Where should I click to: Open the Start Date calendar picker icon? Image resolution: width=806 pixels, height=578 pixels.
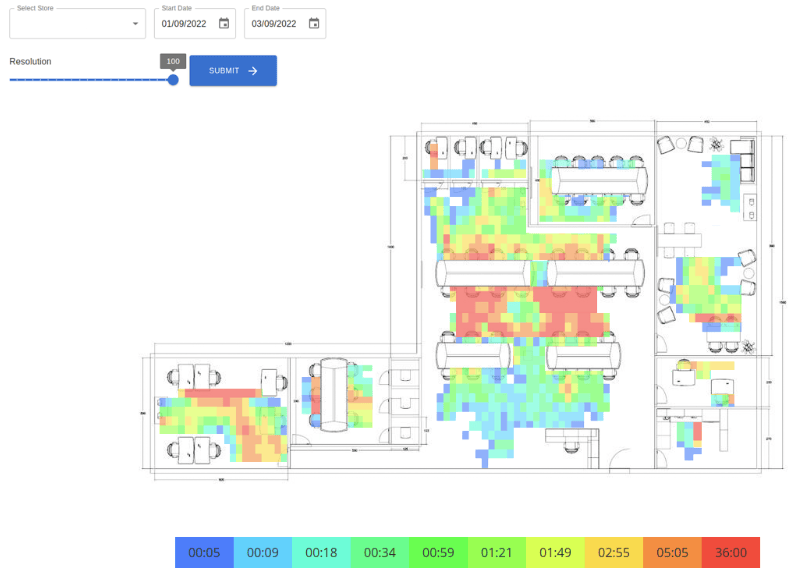224,24
